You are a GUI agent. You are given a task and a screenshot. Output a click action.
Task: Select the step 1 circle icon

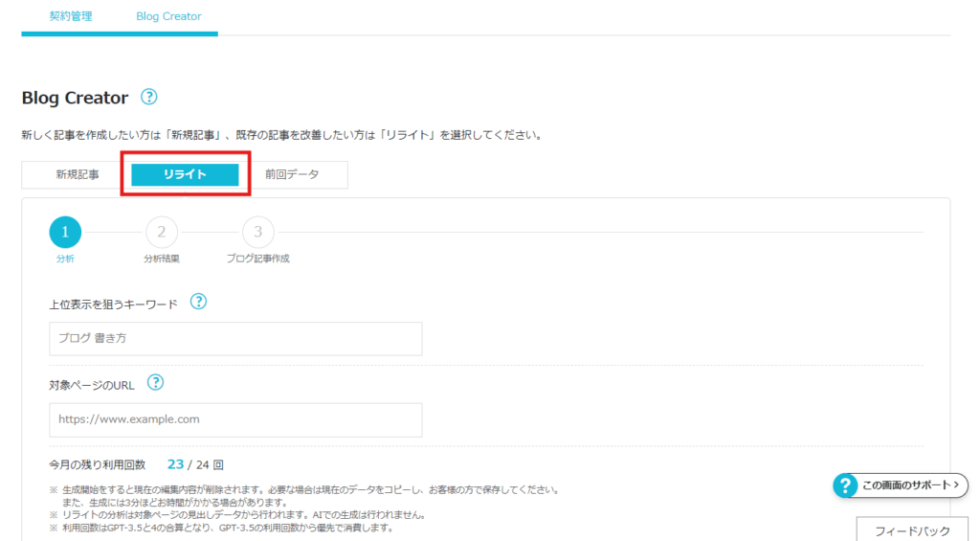point(65,232)
